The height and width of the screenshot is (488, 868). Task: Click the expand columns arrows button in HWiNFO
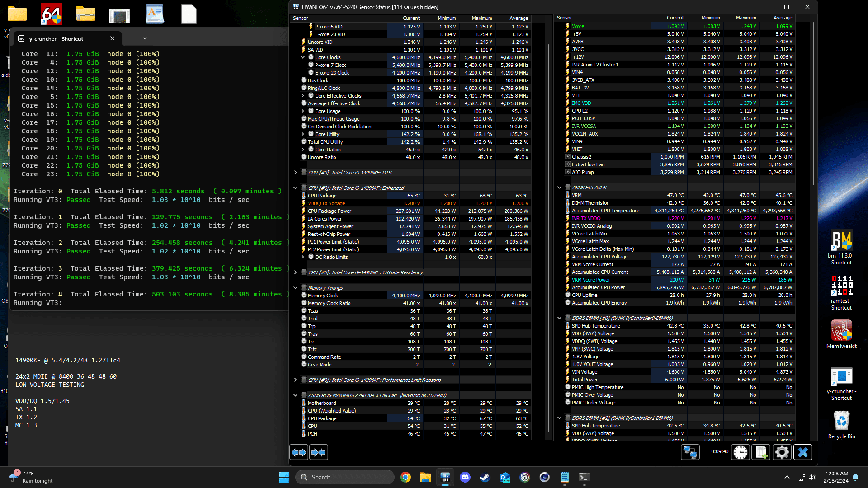(299, 452)
